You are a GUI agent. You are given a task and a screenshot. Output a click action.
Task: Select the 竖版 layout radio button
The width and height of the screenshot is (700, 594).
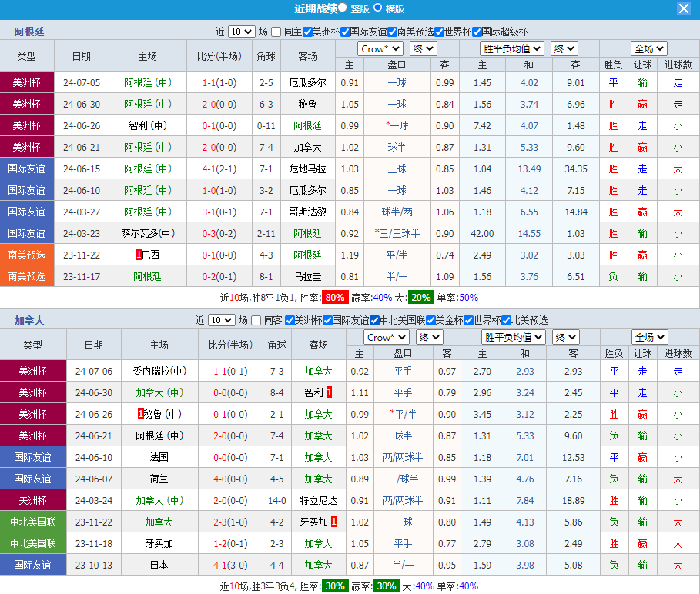(343, 8)
